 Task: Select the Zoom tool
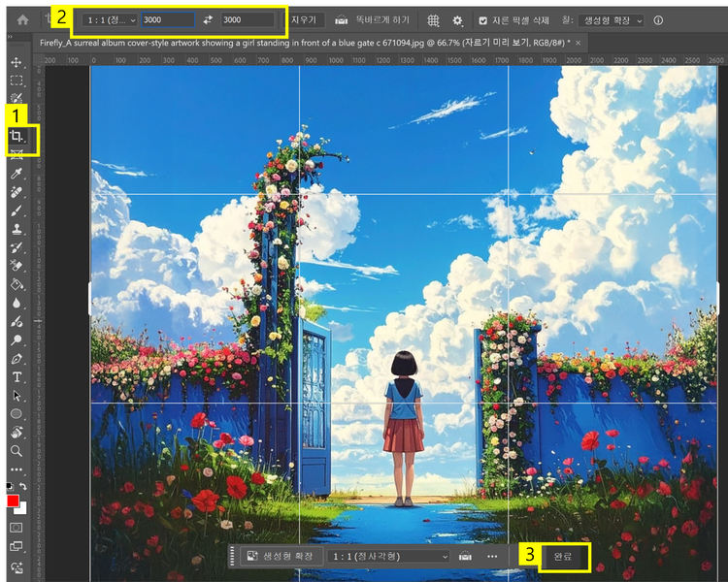click(17, 451)
